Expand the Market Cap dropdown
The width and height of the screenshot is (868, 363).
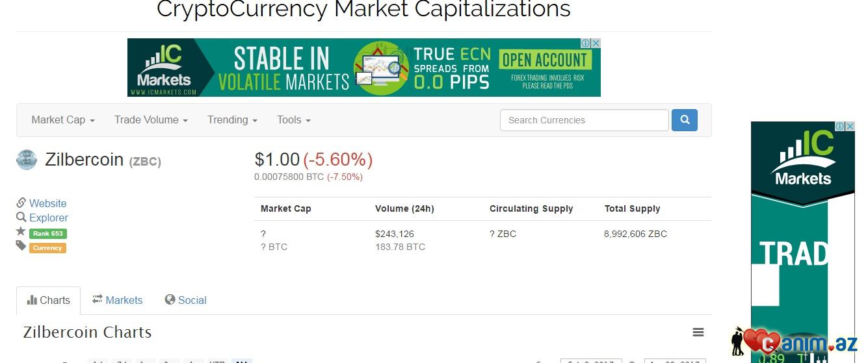click(63, 120)
